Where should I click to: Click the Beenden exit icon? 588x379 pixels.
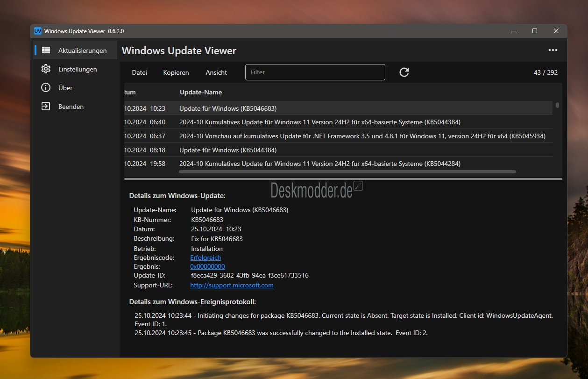(x=46, y=107)
